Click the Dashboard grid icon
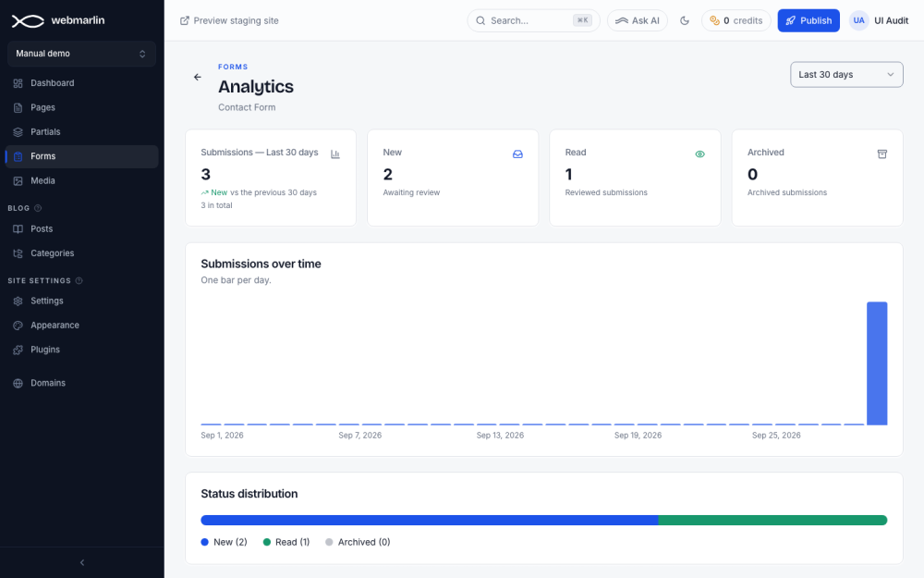Screen dimensions: 924x578 click(x=18, y=83)
